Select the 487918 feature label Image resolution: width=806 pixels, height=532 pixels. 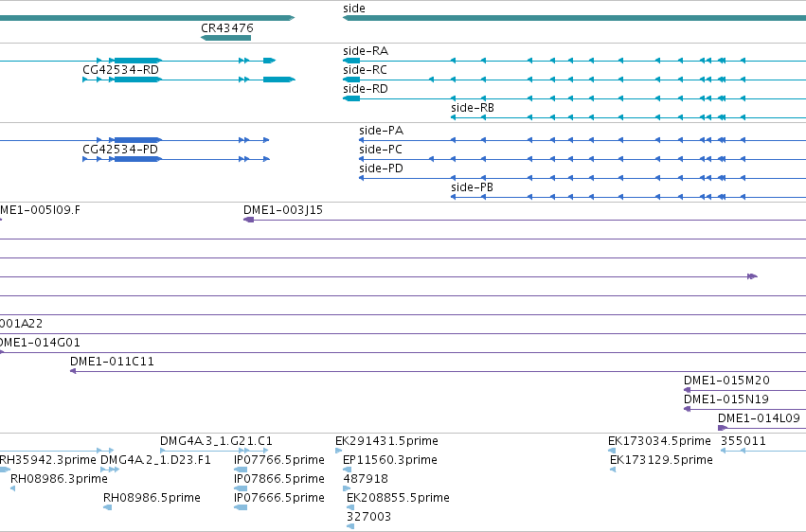coord(366,479)
